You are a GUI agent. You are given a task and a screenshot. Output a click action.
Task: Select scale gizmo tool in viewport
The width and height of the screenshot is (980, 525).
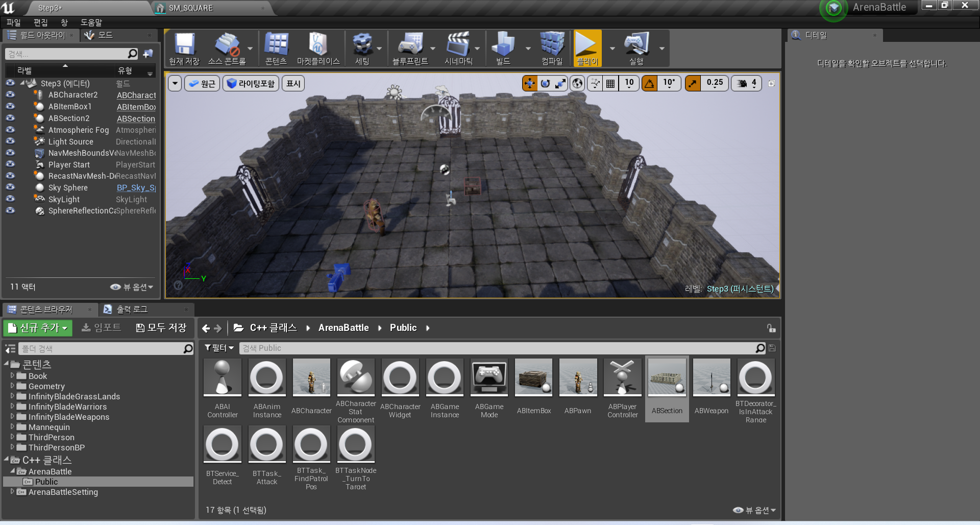(560, 83)
